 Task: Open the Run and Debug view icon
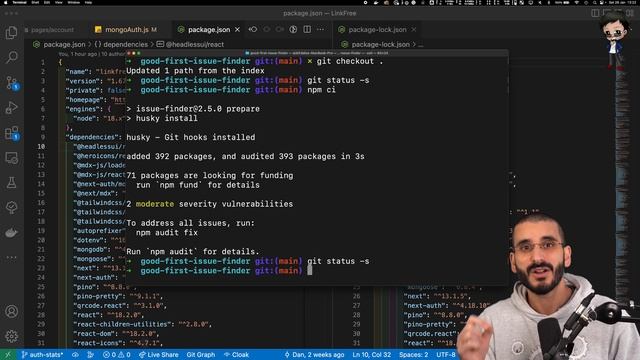[x=11, y=108]
